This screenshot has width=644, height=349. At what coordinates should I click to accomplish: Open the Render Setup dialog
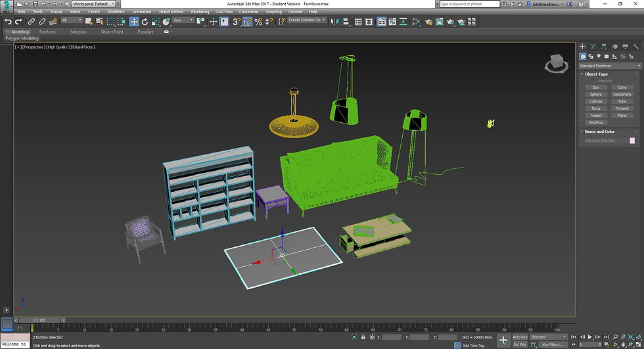pos(428,21)
